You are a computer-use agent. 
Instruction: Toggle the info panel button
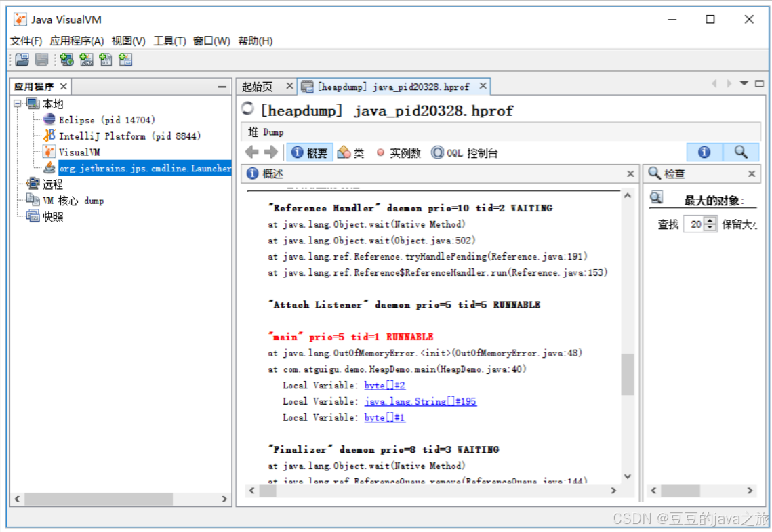coord(704,152)
